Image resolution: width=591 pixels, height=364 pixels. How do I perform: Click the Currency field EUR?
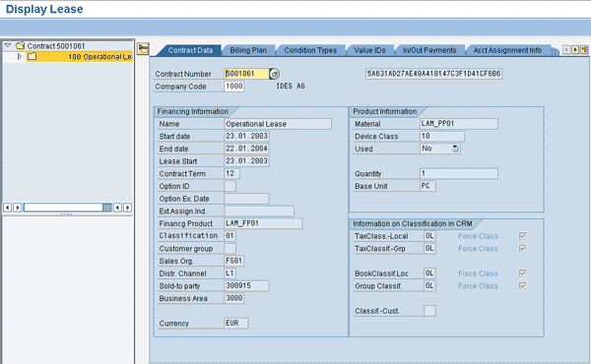point(236,324)
